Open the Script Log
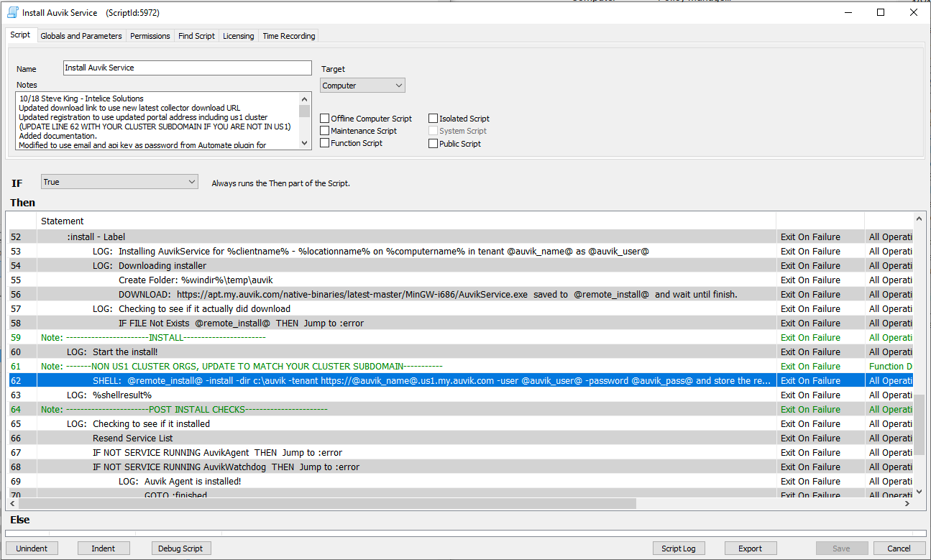Image resolution: width=931 pixels, height=560 pixels. (x=679, y=548)
